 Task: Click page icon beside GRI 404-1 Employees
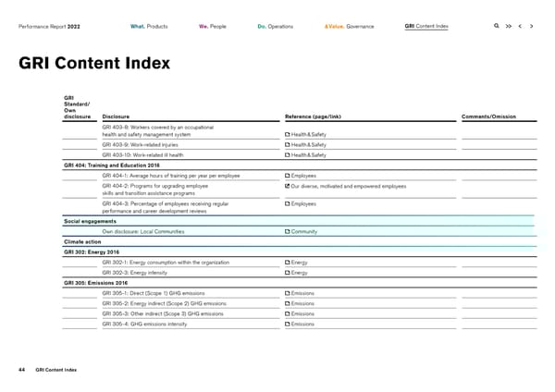tap(288, 176)
